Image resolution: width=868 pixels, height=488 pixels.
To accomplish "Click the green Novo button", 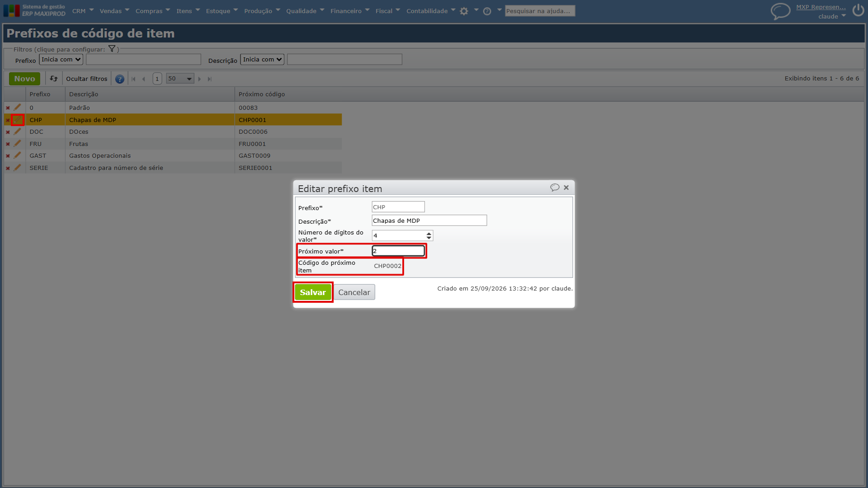I will pos(24,79).
